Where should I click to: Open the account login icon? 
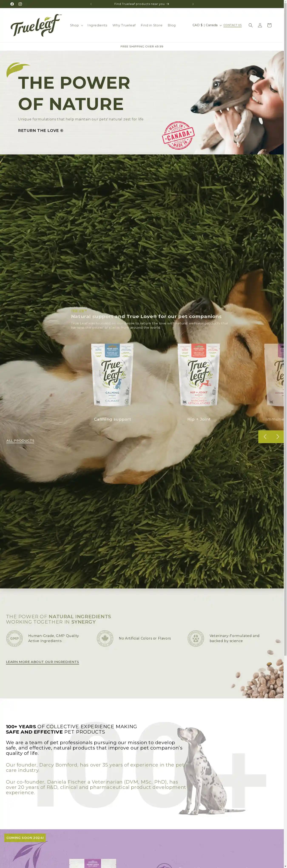(260, 25)
